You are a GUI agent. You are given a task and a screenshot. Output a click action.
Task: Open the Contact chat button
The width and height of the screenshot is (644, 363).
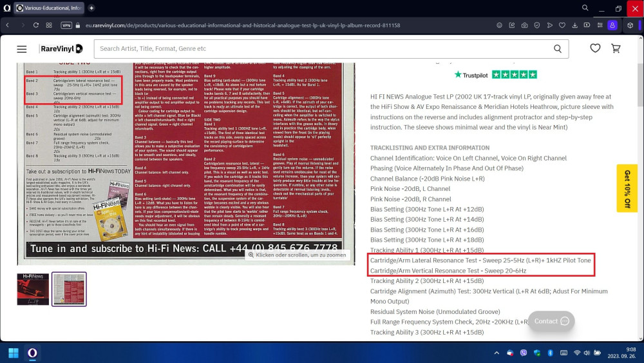click(x=551, y=321)
